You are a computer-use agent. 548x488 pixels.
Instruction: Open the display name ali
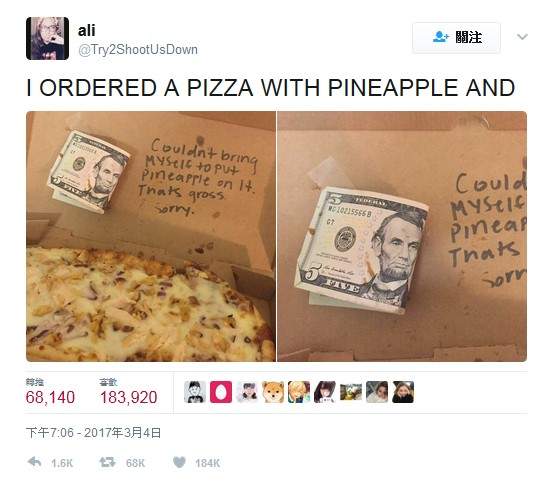pyautogui.click(x=86, y=30)
